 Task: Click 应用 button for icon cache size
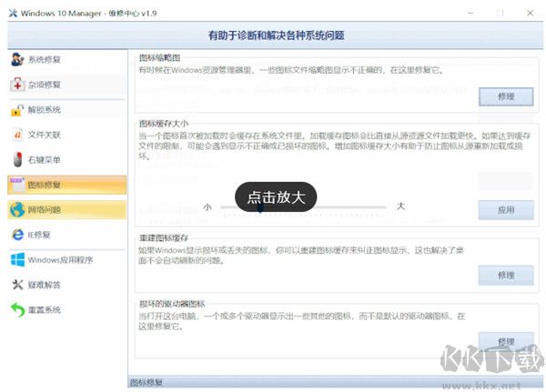(x=506, y=210)
